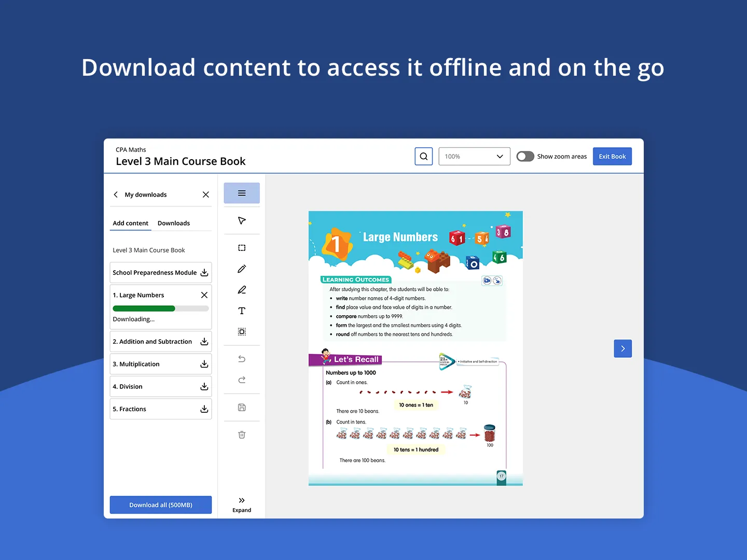Cancel the Large Numbers download
Image resolution: width=747 pixels, height=560 pixels.
(x=204, y=295)
